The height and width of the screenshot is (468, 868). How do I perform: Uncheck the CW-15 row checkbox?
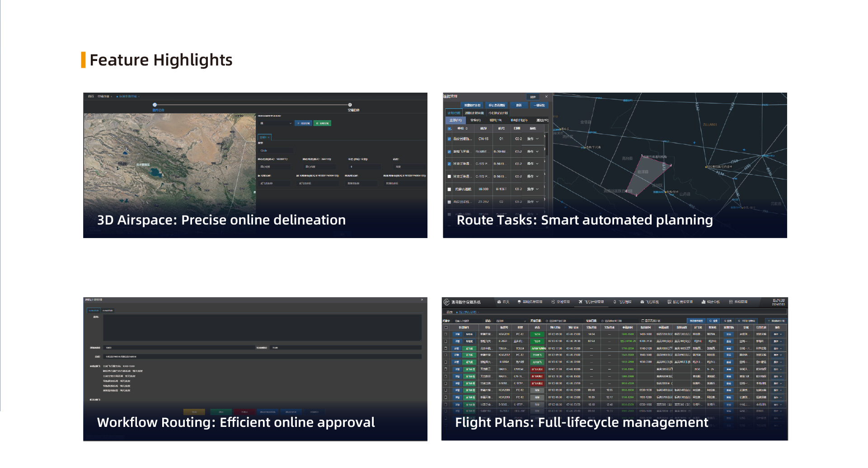(x=449, y=139)
